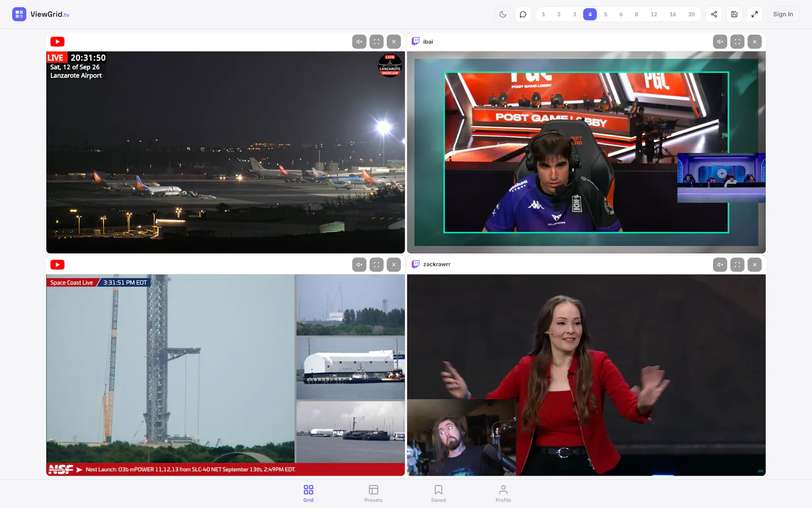This screenshot has width=812, height=508.
Task: Click the save layout icon
Action: [734, 14]
